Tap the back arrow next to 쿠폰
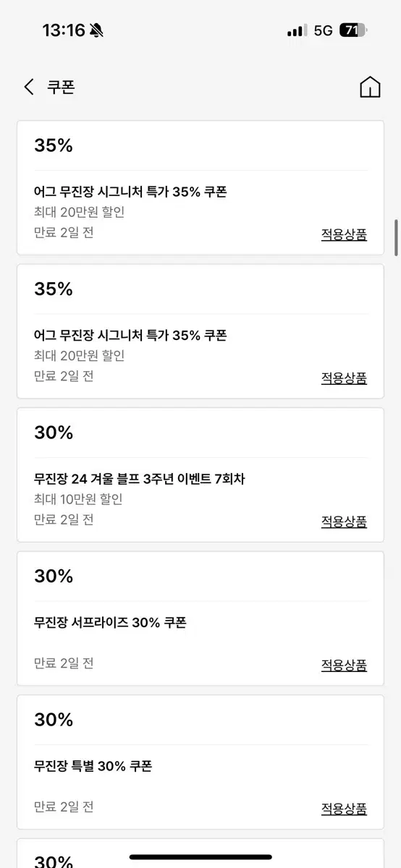This screenshot has width=401, height=868. click(x=29, y=88)
